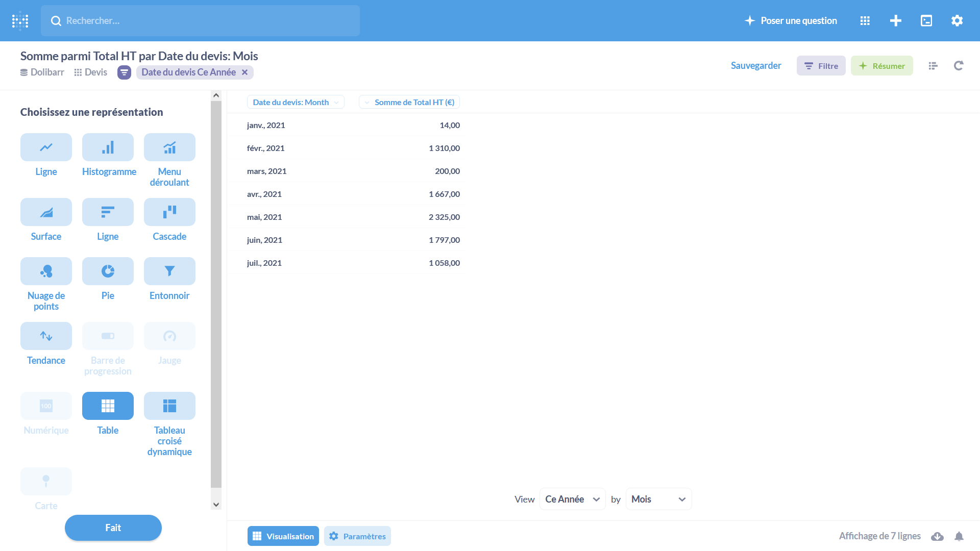Select the Cascade waterfall chart icon
This screenshot has height=551, width=980.
coord(169,212)
